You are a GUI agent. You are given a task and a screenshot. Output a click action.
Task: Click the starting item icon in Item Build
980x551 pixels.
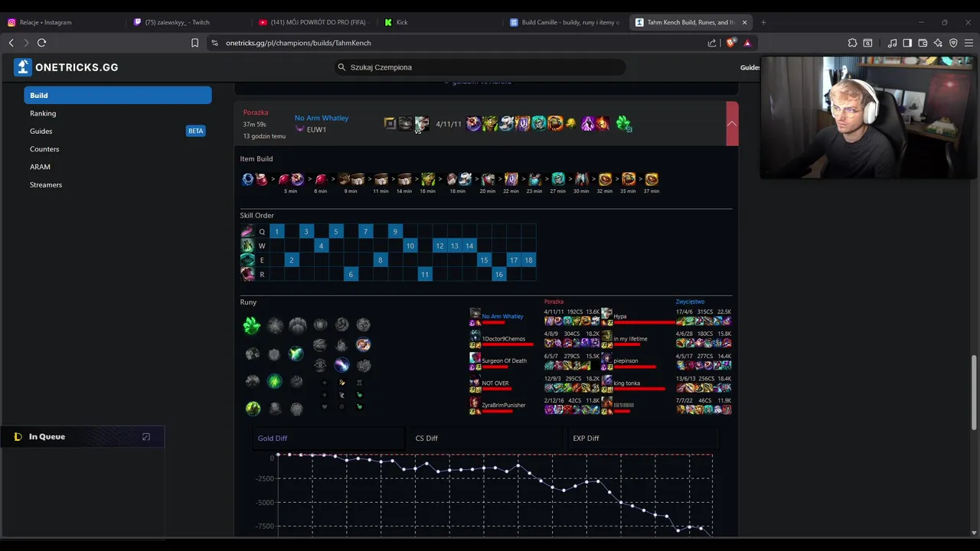click(x=247, y=179)
